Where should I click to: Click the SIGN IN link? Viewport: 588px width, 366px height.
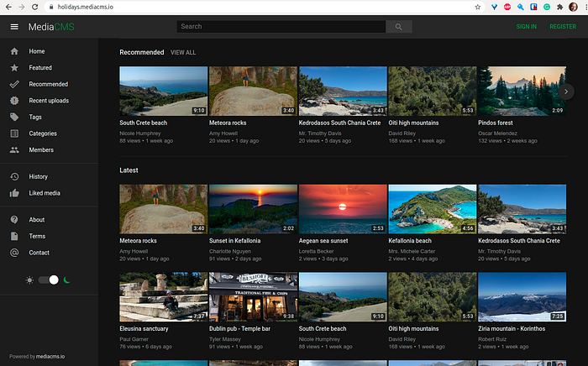526,27
